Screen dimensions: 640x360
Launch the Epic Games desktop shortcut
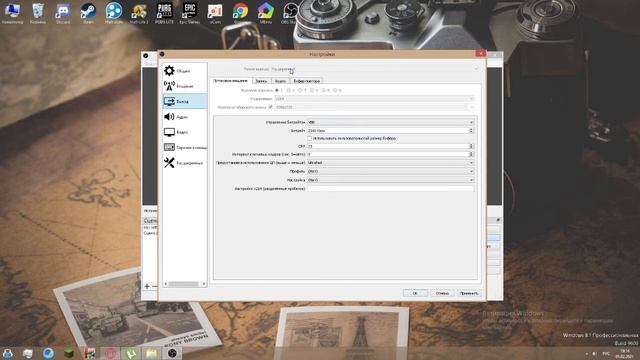189,13
